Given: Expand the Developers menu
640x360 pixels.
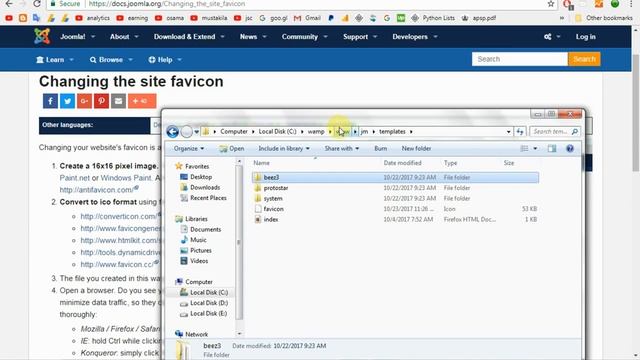Looking at the screenshot, I should click(415, 37).
